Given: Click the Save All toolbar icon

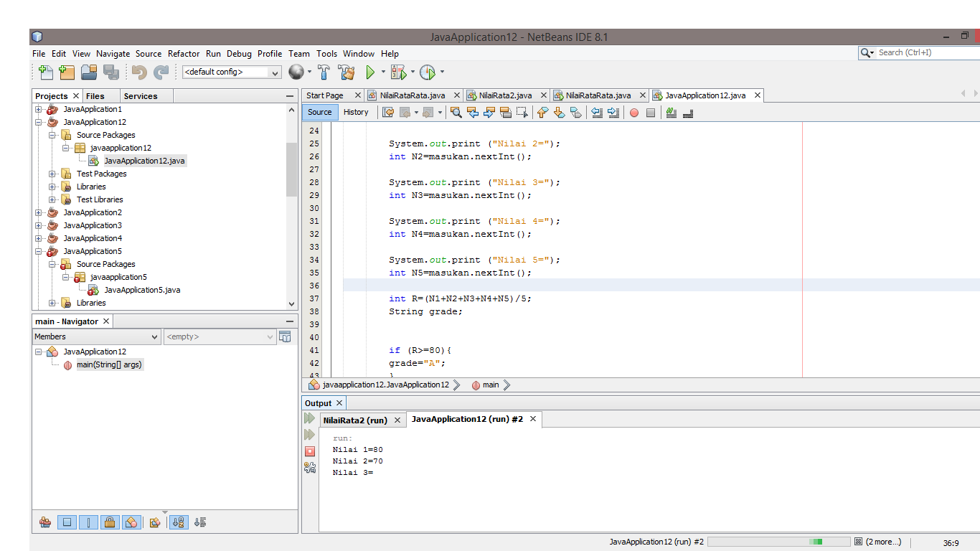Looking at the screenshot, I should pyautogui.click(x=110, y=72).
